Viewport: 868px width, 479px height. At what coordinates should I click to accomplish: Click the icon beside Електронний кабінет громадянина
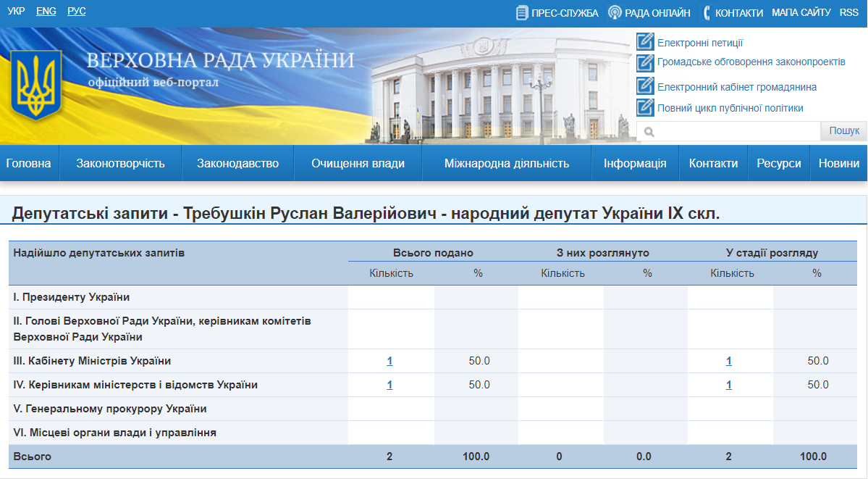coord(645,86)
